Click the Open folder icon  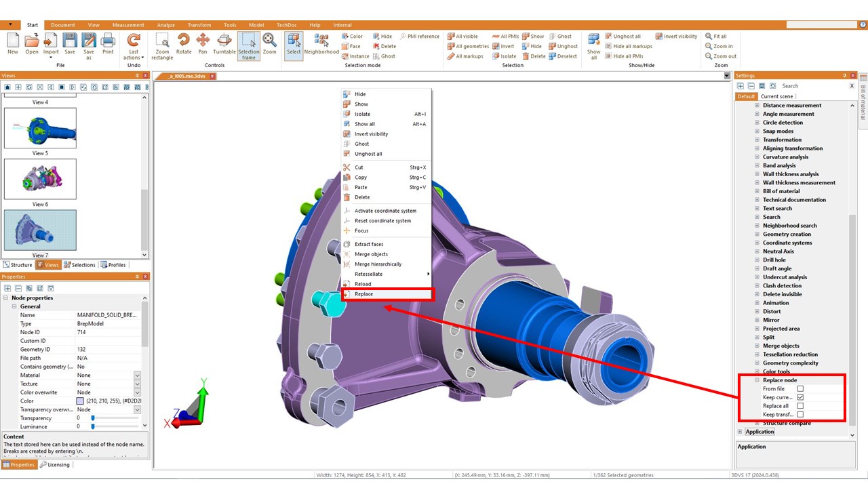[x=32, y=41]
